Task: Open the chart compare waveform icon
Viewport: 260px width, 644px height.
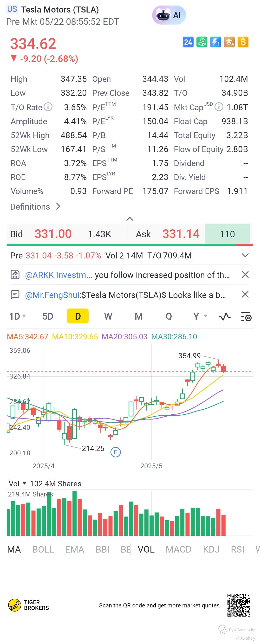Action: click(225, 317)
